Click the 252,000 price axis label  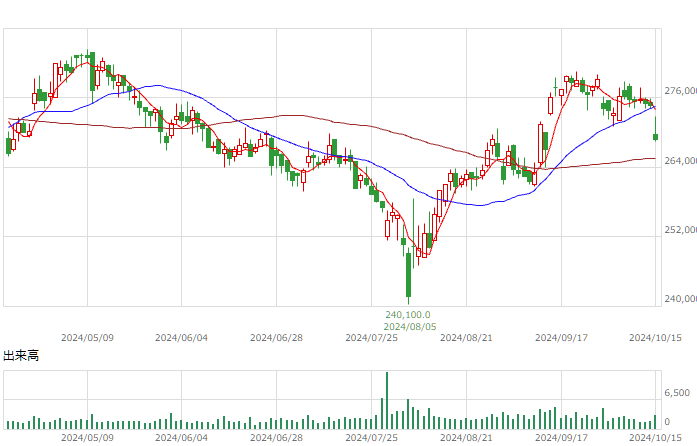coord(681,229)
